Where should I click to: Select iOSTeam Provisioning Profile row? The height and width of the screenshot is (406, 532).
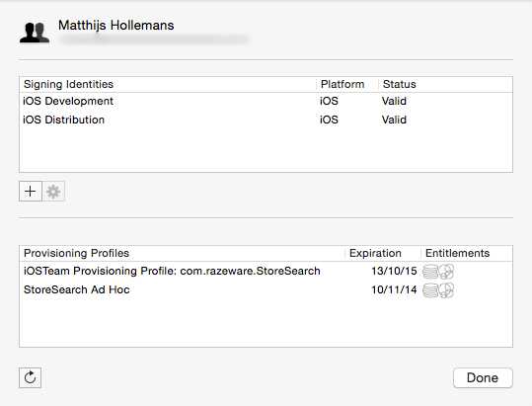(266, 271)
